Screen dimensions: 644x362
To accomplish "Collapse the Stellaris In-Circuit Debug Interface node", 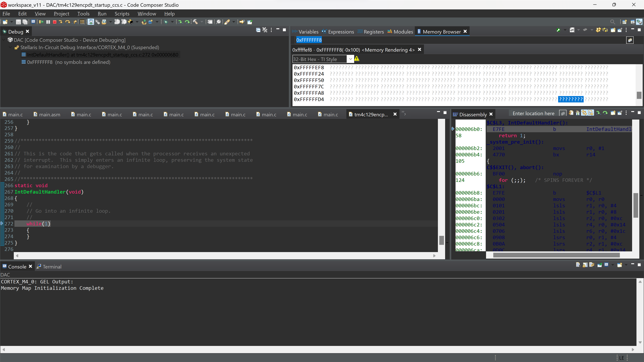I will click(10, 47).
